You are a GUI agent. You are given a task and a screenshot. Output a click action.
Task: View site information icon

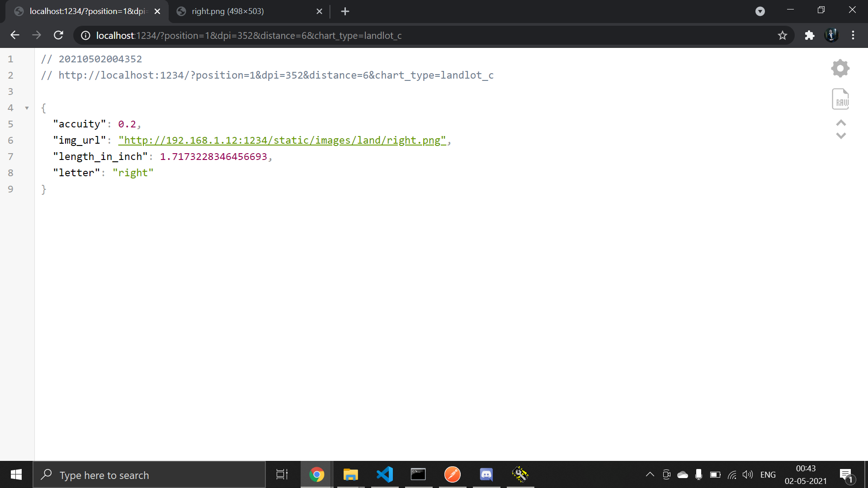(85, 35)
